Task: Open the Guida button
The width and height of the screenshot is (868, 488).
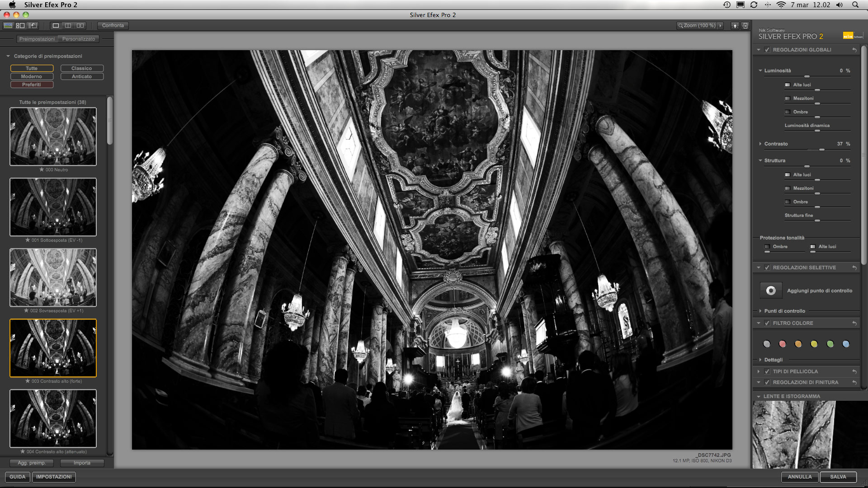Action: pos(18,477)
